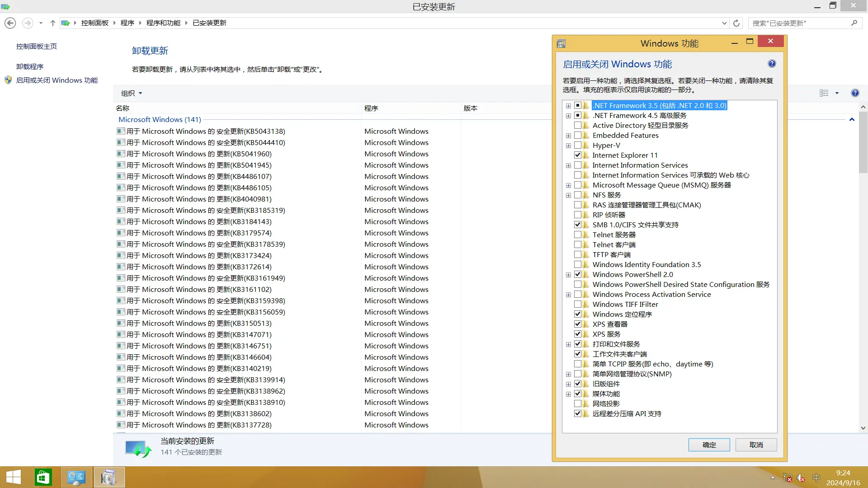Screen dimensions: 868x488
Task: Expand Microsoft Message Queue (MSMQ) node
Action: (x=568, y=185)
